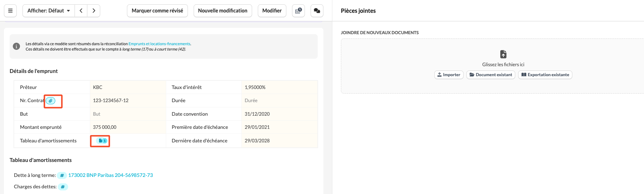Click the hash badge next to Dette à long terme
Viewport: 644px width, 194px height.
(62, 175)
